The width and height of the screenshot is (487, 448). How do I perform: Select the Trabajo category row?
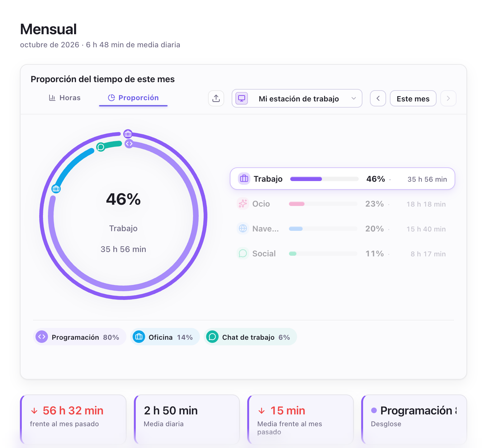[x=342, y=179]
